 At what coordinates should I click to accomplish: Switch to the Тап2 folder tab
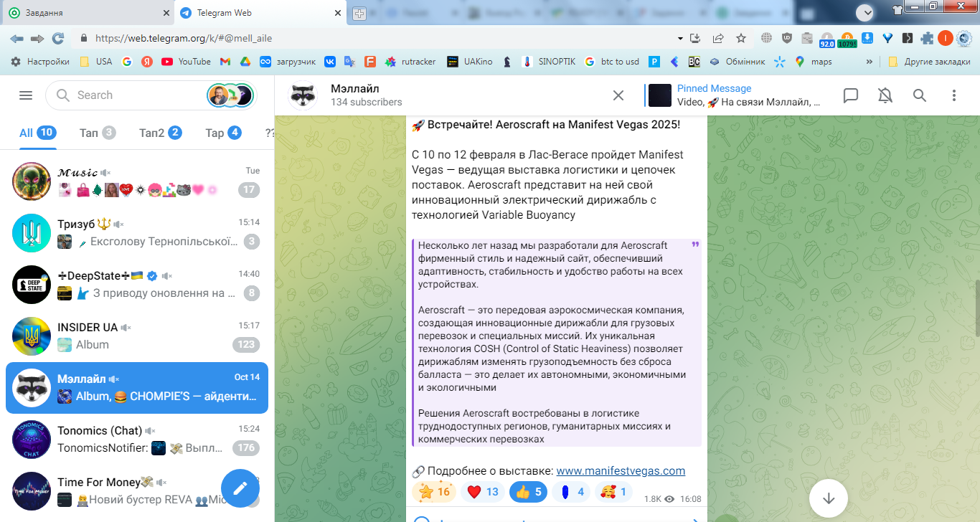click(x=160, y=133)
